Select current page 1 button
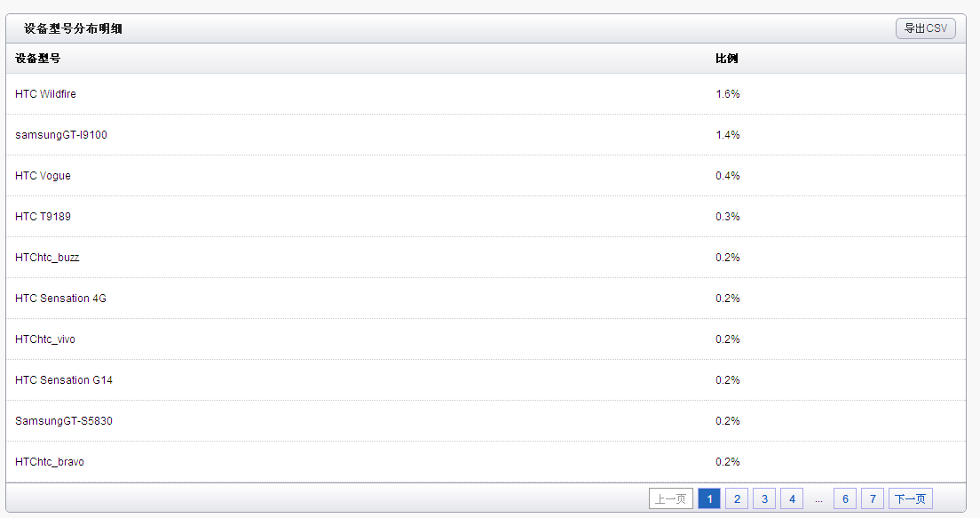This screenshot has height=518, width=980. [709, 498]
